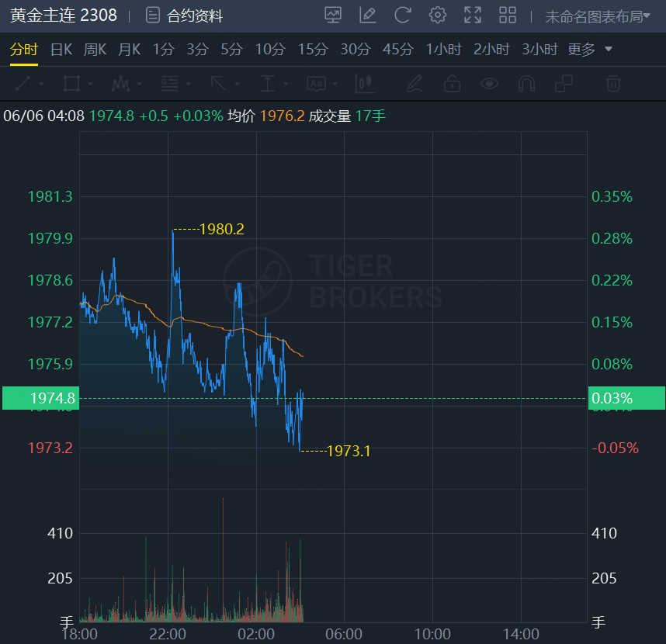Click the -0.05% percentage axis label
Viewport: 666px width, 644px height.
(x=615, y=448)
